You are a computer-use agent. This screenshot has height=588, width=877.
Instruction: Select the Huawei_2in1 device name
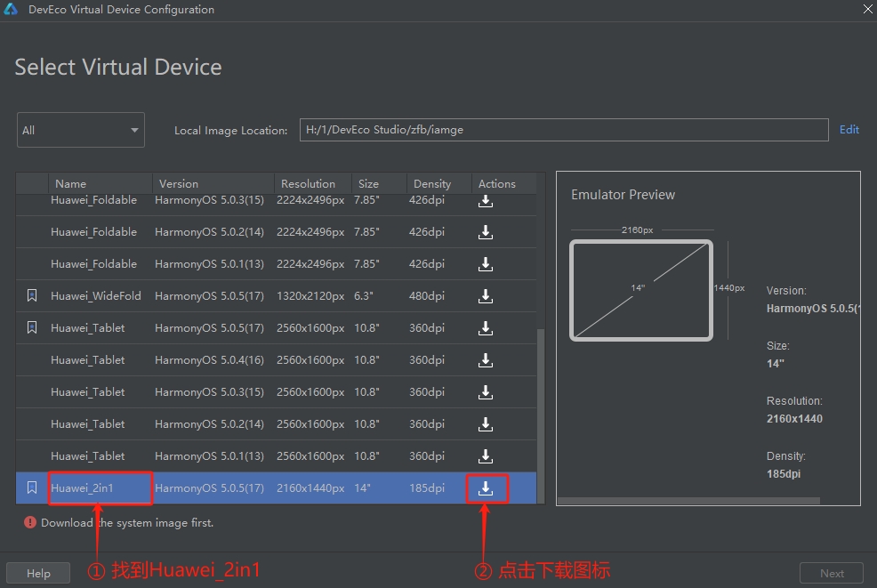click(82, 487)
